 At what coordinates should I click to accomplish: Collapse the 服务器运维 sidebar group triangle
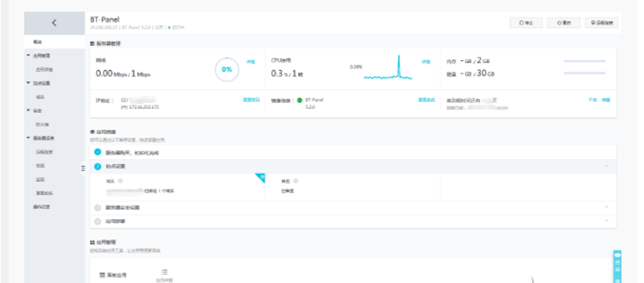tap(28, 138)
